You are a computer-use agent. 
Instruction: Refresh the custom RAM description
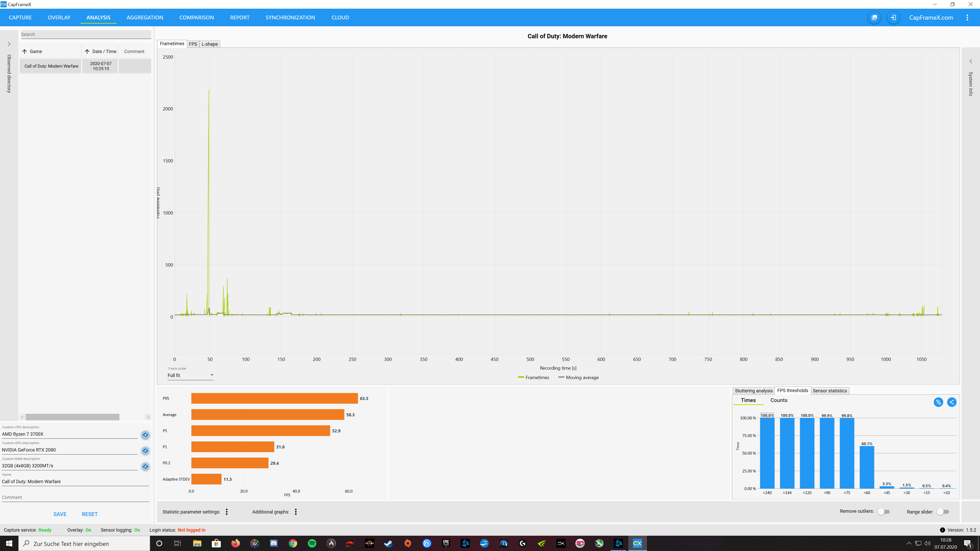point(145,466)
